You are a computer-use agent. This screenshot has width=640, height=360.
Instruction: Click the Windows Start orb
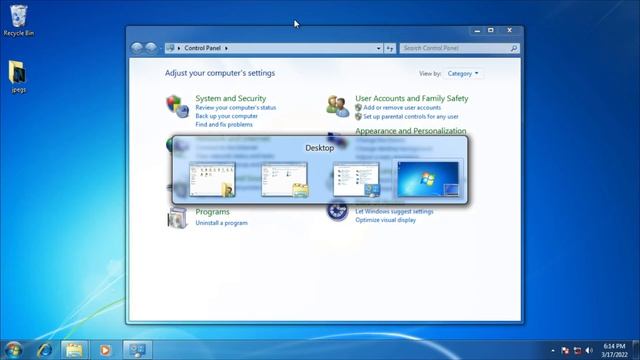tap(13, 350)
